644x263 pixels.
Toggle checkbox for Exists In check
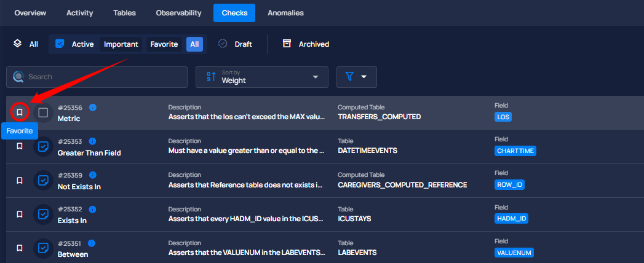point(43,214)
